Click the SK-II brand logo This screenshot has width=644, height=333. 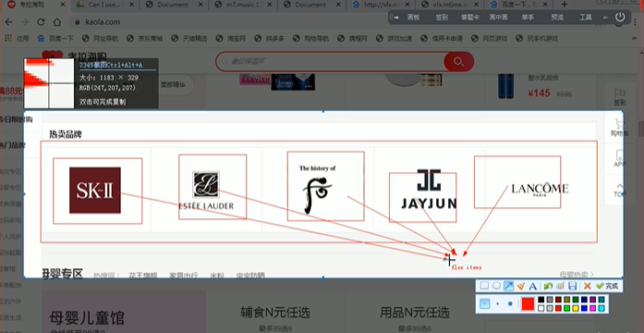coord(95,190)
